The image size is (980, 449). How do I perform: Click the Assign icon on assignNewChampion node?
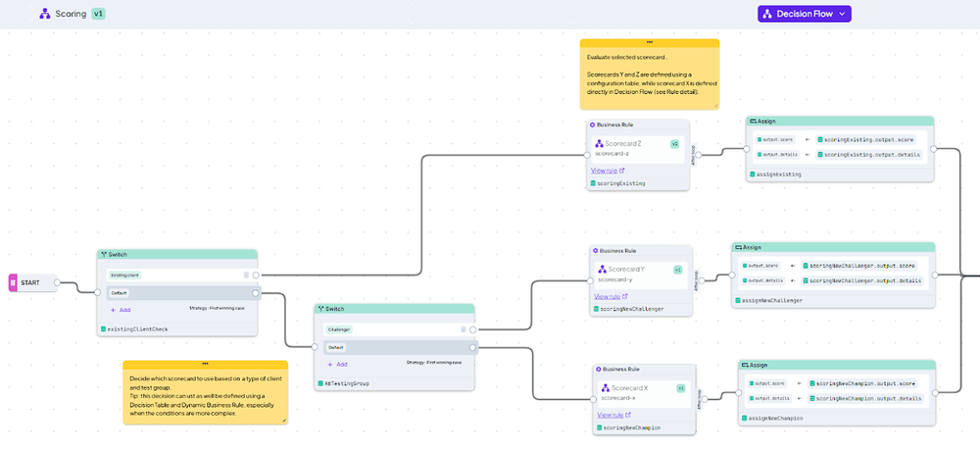(746, 365)
